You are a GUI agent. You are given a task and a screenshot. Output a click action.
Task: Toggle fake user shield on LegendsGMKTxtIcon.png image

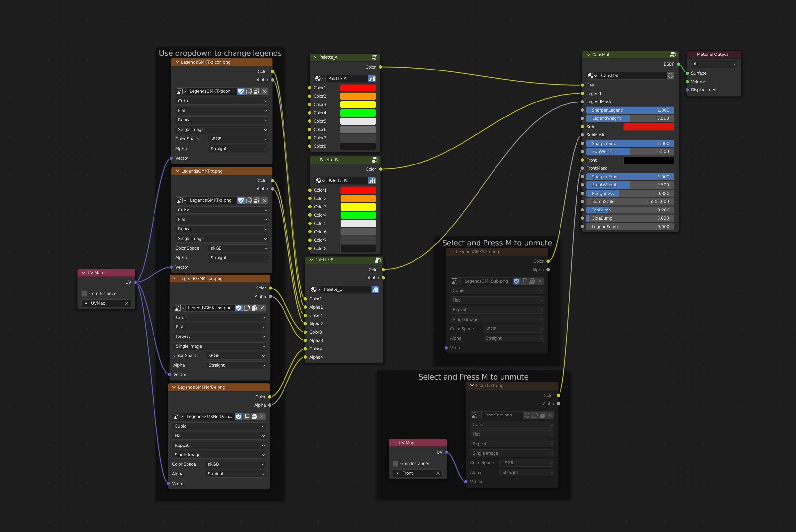241,91
